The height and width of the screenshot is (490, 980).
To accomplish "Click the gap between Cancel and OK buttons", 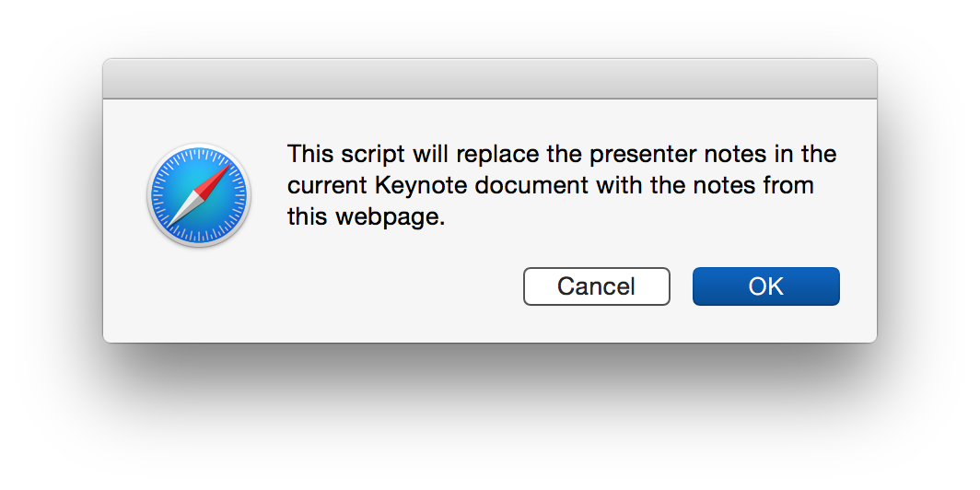I will [x=682, y=286].
